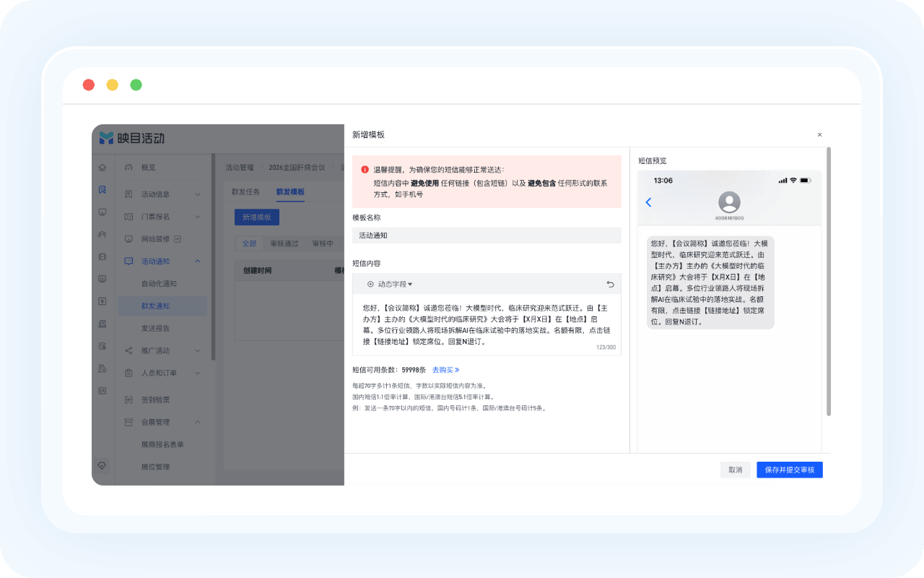This screenshot has width=924, height=578.
Task: Collapse the 会展管理 menu chevron
Action: coord(198,422)
